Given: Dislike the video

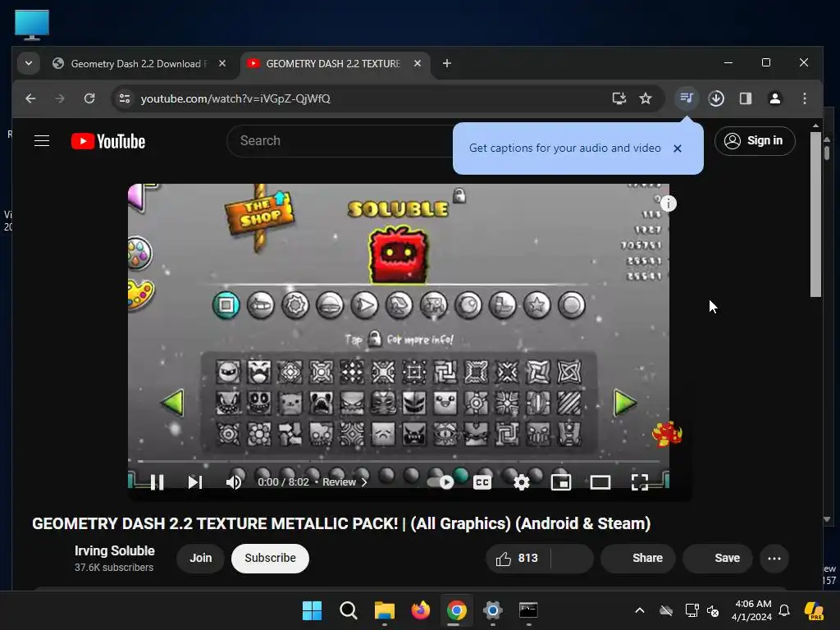Looking at the screenshot, I should 572,558.
